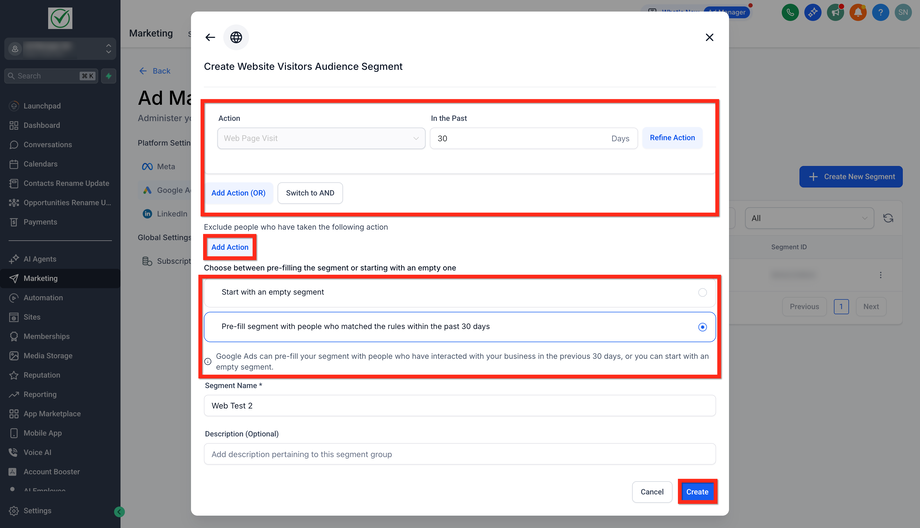
Task: Open the Web Page Visit action dropdown
Action: coord(321,138)
